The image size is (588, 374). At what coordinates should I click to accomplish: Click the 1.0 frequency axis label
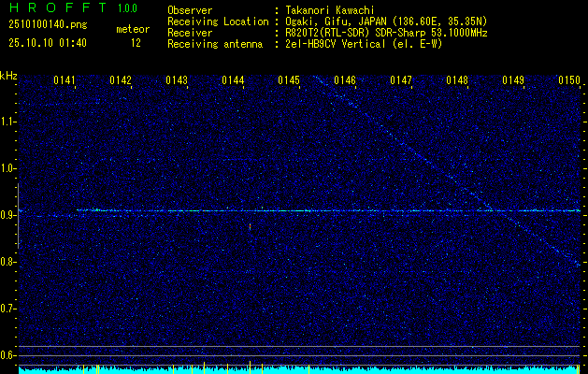[x=7, y=168]
